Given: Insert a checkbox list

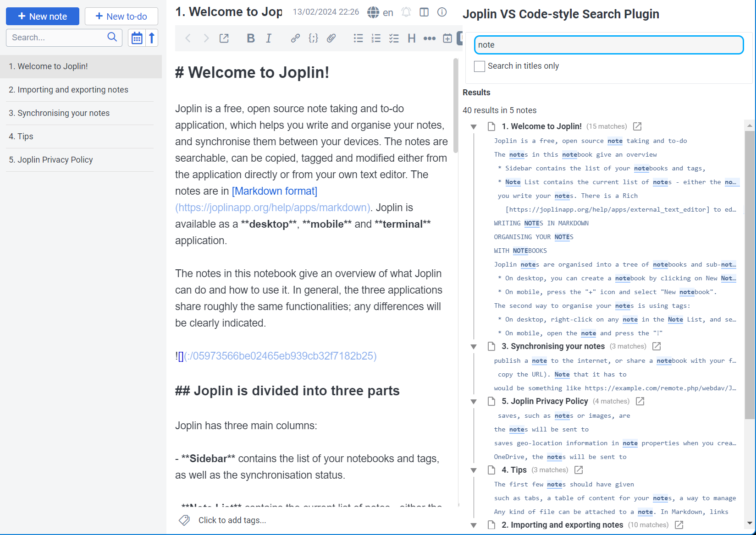Looking at the screenshot, I should click(394, 38).
